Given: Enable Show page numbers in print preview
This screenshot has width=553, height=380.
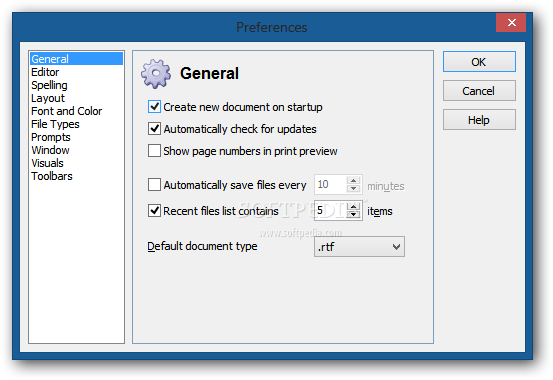Looking at the screenshot, I should point(154,151).
